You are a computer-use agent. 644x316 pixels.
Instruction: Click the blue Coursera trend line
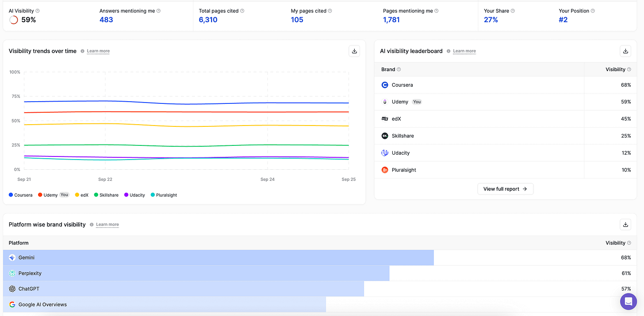(x=186, y=104)
